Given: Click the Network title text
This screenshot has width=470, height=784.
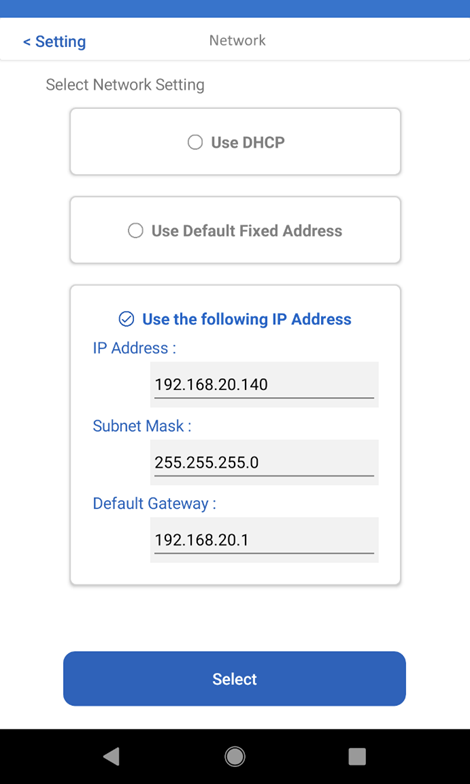Looking at the screenshot, I should click(238, 40).
